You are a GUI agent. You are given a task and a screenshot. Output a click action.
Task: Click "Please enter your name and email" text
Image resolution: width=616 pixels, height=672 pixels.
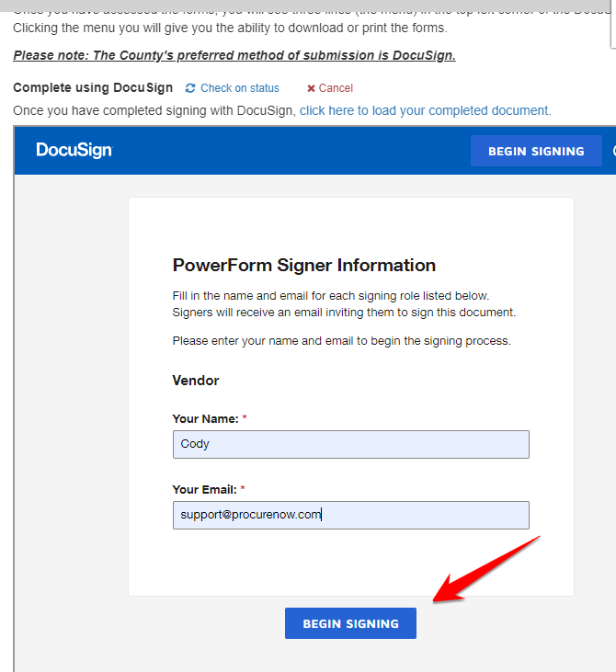341,341
